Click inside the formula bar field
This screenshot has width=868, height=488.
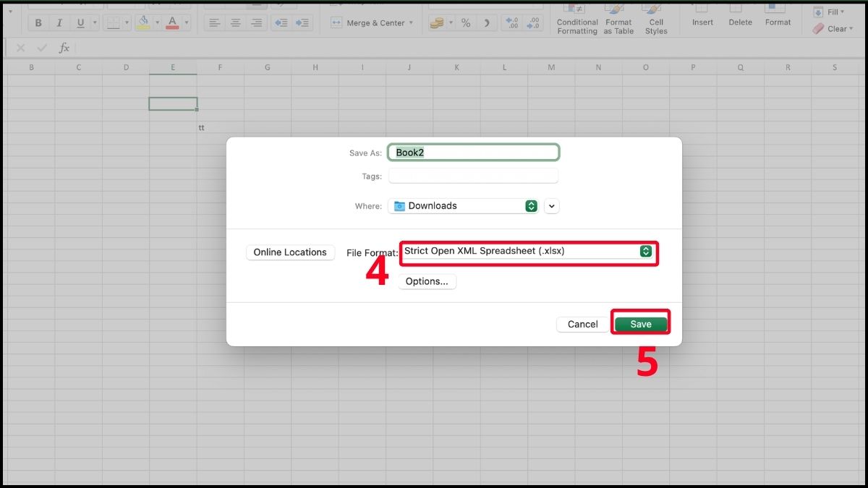point(470,48)
